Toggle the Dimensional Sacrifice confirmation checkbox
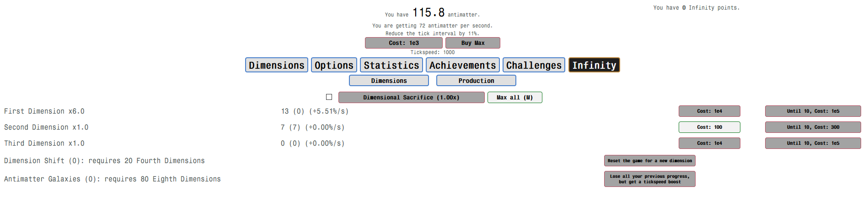 [329, 97]
